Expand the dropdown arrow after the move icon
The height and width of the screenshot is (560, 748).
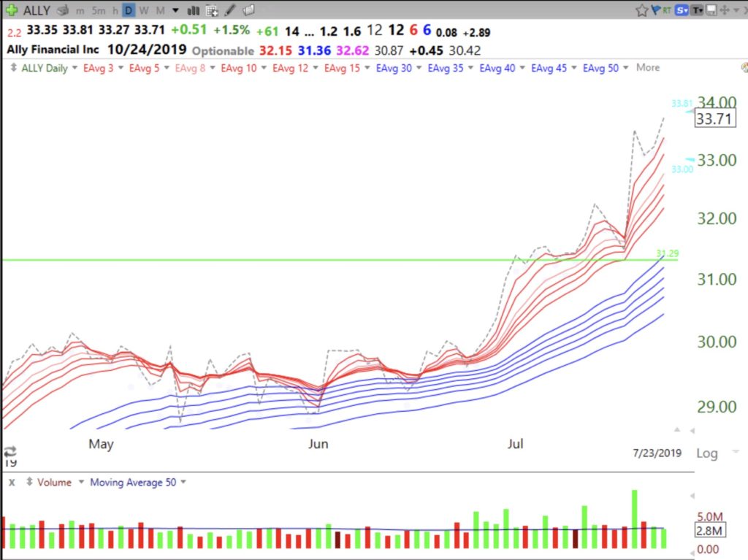[x=736, y=10]
